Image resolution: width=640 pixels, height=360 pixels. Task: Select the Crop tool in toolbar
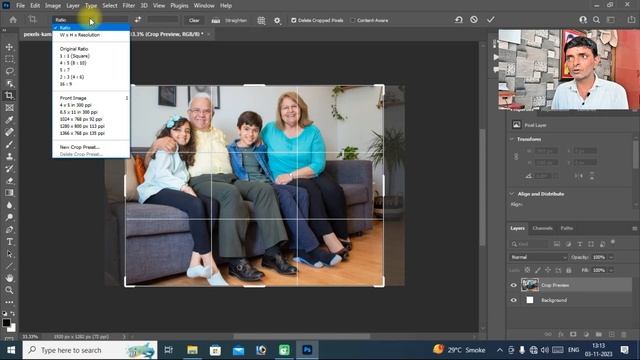pyautogui.click(x=9, y=96)
